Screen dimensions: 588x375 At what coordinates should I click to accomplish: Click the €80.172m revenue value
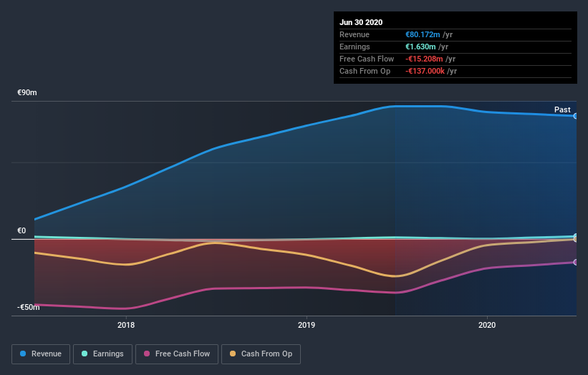(x=423, y=34)
